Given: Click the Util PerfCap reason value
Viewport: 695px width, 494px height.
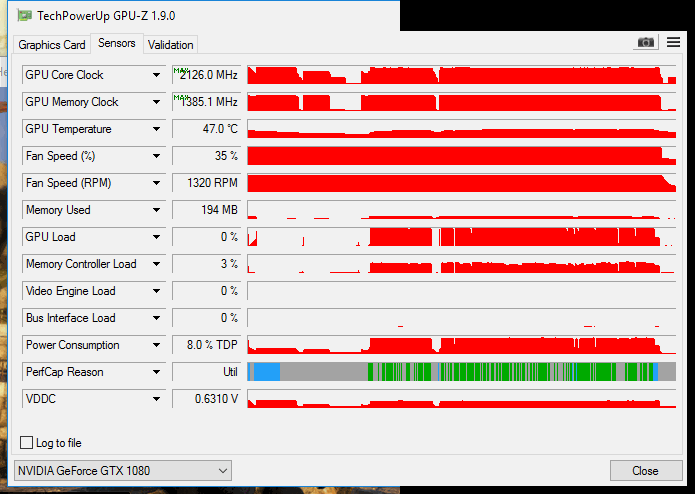Looking at the screenshot, I should click(x=207, y=372).
